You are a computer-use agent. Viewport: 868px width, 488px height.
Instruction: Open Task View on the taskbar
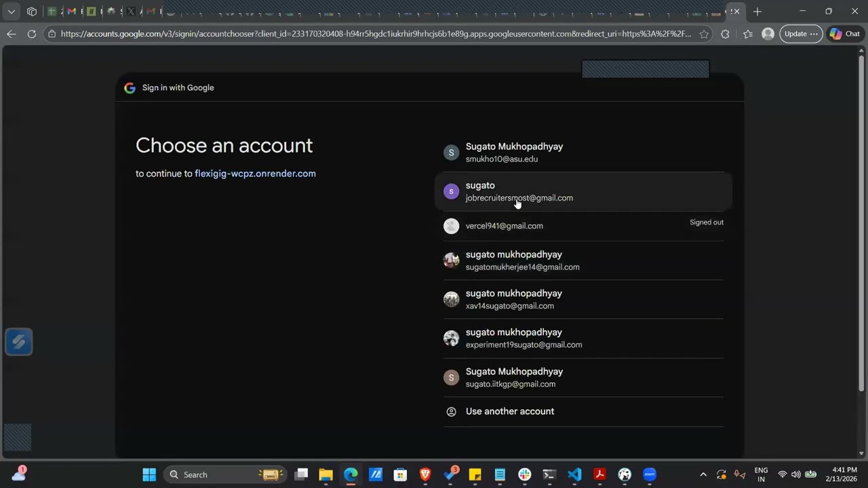coord(301,474)
